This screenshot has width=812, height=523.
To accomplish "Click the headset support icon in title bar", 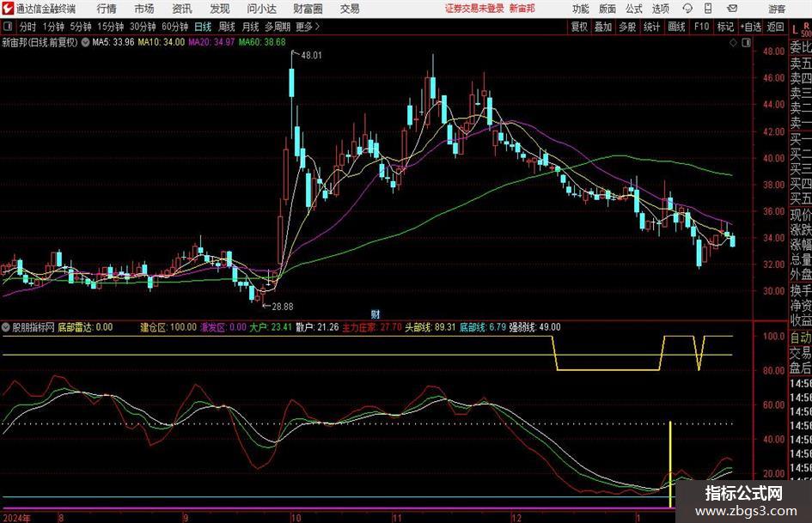I will (x=687, y=9).
